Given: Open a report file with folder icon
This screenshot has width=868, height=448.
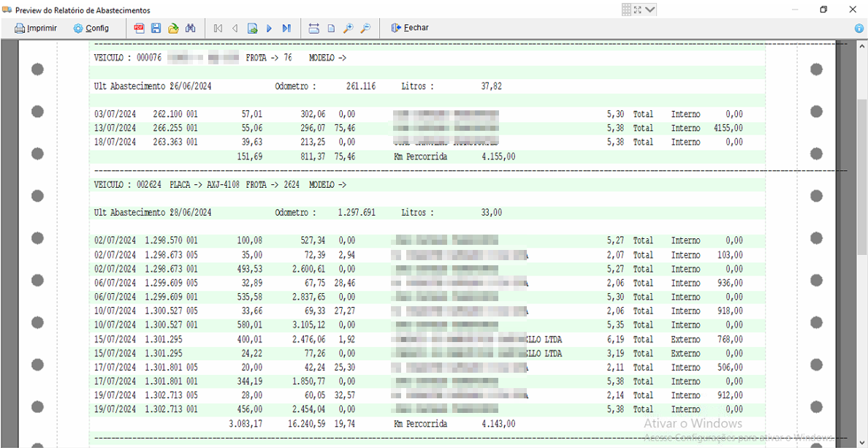Looking at the screenshot, I should pyautogui.click(x=173, y=29).
